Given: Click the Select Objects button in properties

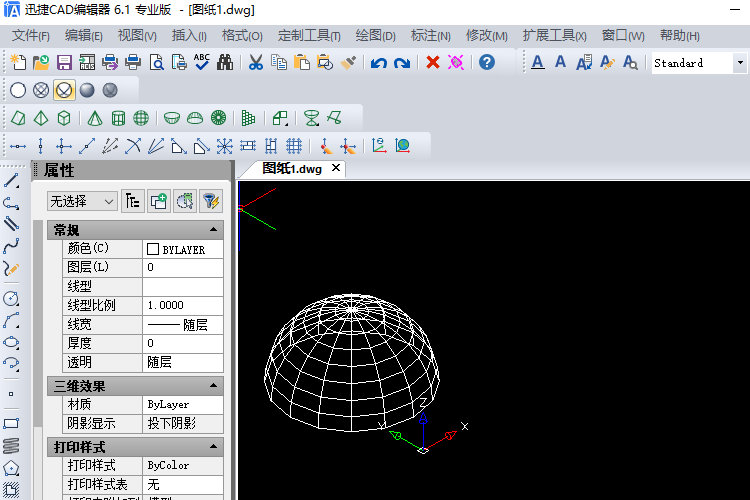Looking at the screenshot, I should coord(185,201).
